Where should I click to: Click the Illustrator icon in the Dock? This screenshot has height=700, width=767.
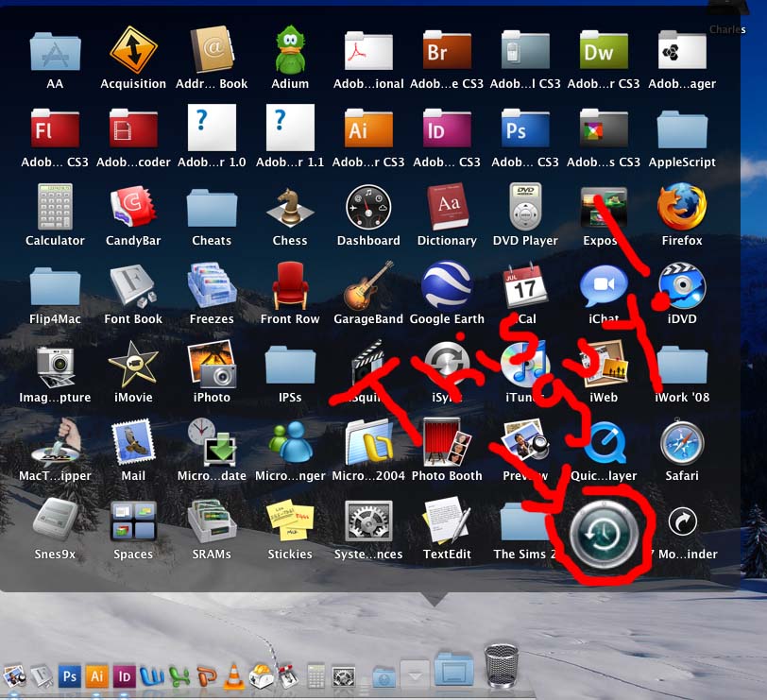point(97,676)
